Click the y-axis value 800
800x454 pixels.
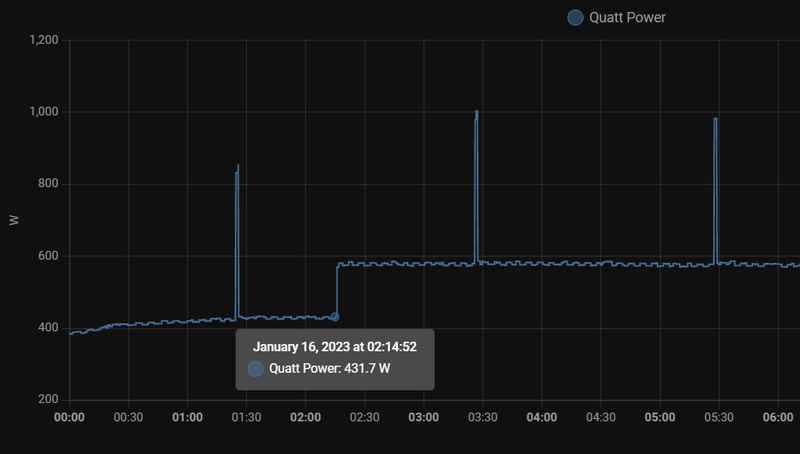click(48, 184)
